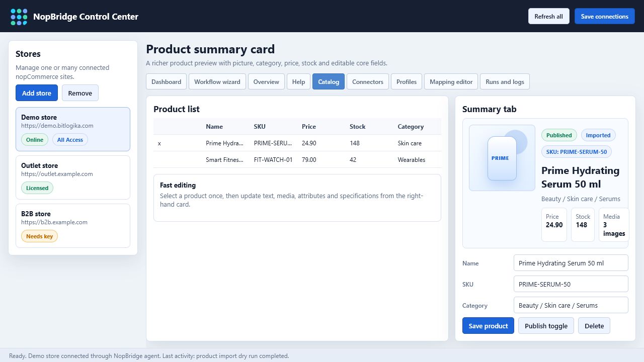Select the Catalog tab
Viewport: 644px width, 362px height.
pyautogui.click(x=329, y=81)
